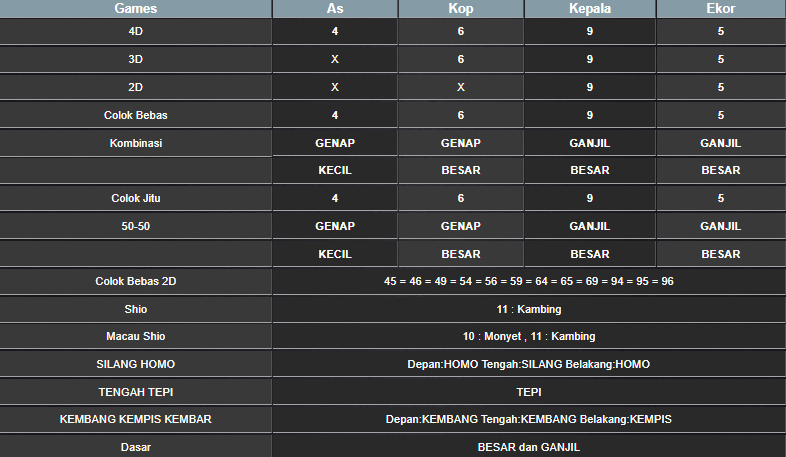The image size is (786, 457).
Task: Click '10 : Monyet , 11 : Kambing' value
Action: tap(529, 337)
